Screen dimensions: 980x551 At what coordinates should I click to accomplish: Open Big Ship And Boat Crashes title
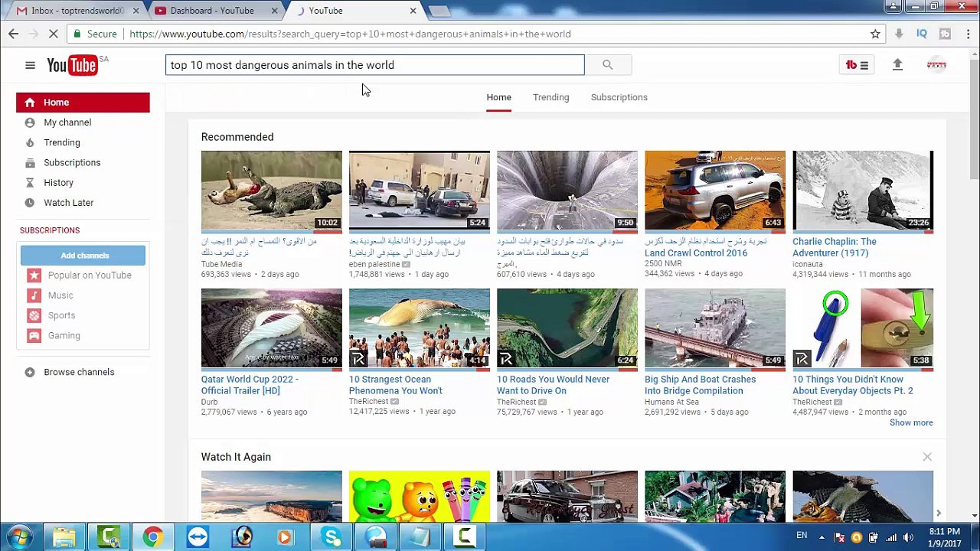(700, 385)
